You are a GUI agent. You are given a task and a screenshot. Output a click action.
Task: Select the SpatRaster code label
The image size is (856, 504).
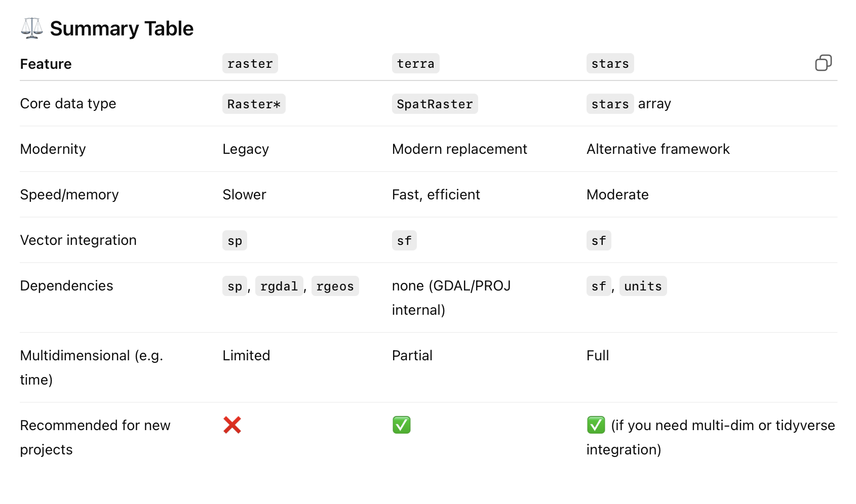435,104
